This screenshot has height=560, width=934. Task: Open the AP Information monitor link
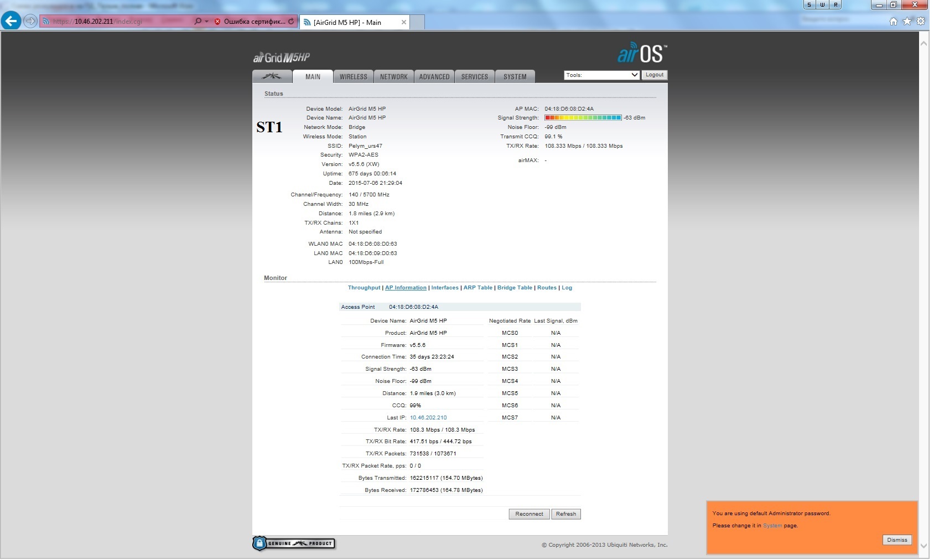tap(406, 288)
